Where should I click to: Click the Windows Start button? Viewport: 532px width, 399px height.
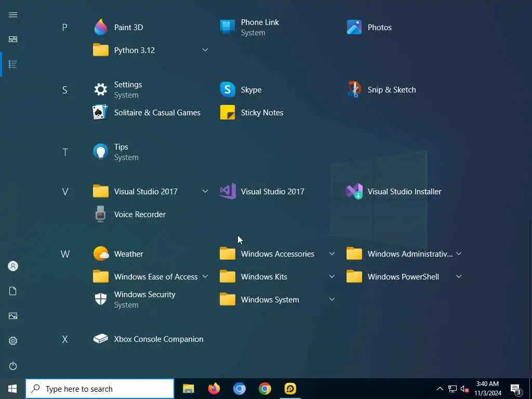12,389
